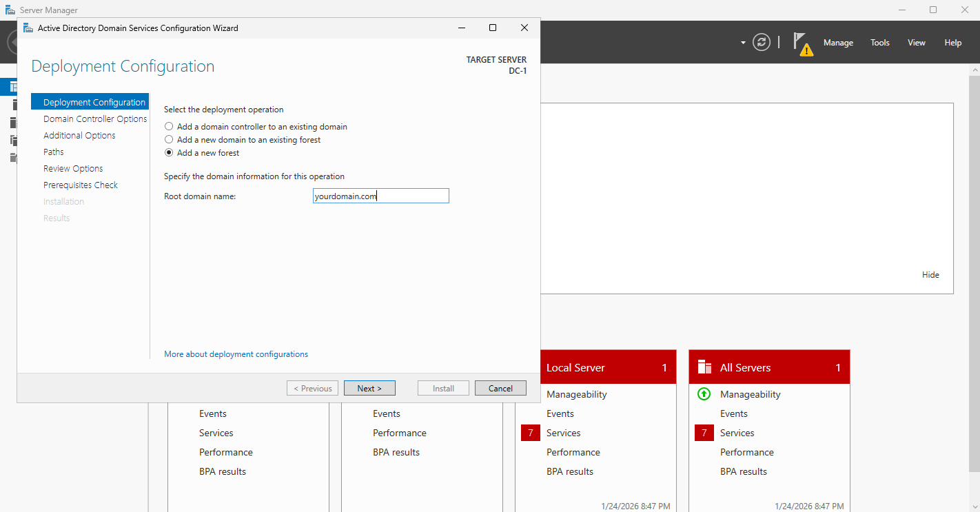Open the notifications flag with warning
This screenshot has height=512, width=980.
coord(802,43)
